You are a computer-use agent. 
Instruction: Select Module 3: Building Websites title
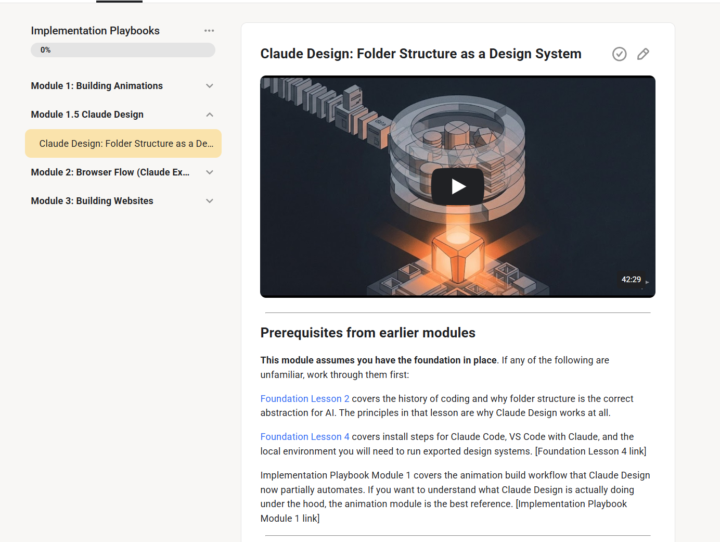click(92, 201)
